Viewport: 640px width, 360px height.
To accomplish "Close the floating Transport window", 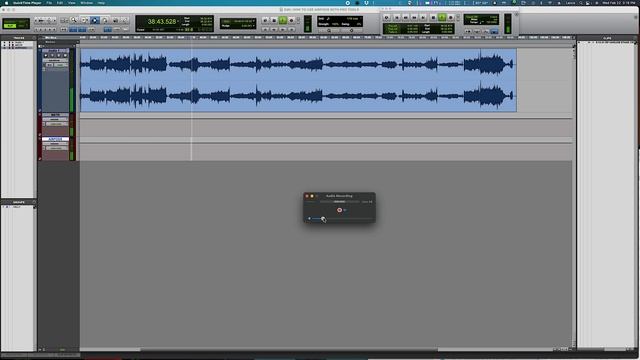I will pyautogui.click(x=382, y=9).
